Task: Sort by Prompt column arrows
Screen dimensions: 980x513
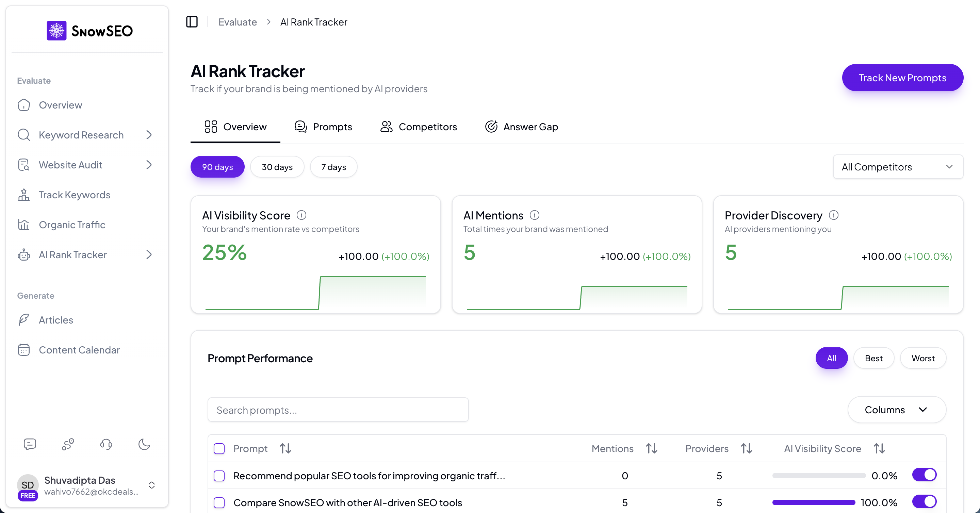Action: point(285,448)
